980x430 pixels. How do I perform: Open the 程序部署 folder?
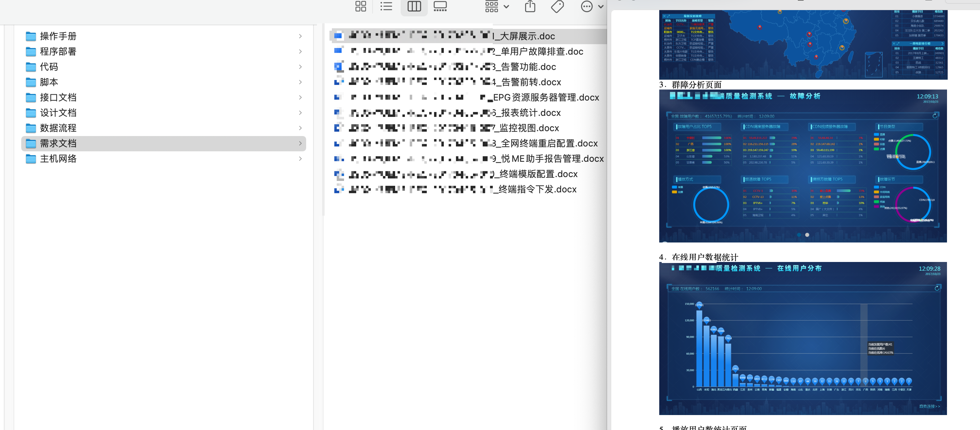tap(58, 51)
